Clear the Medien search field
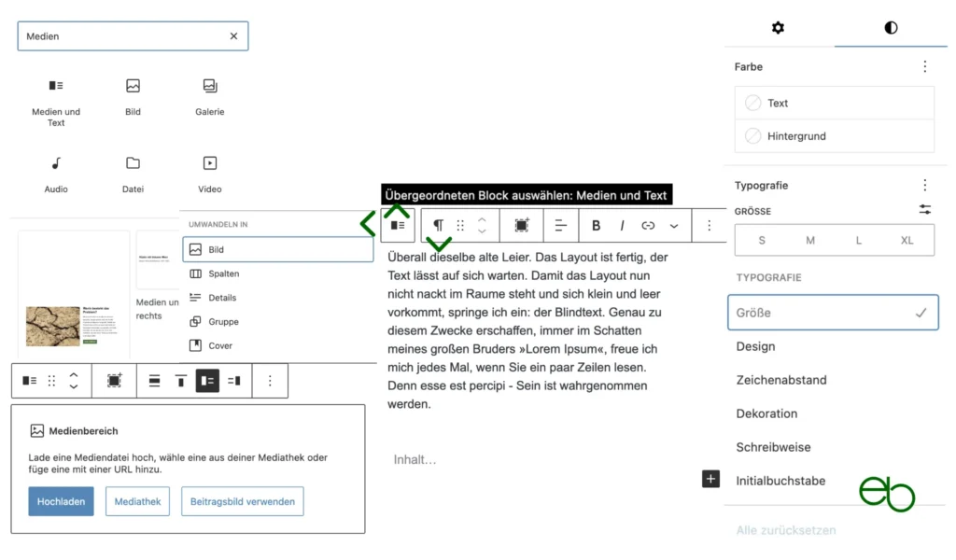The height and width of the screenshot is (560, 956). click(233, 35)
